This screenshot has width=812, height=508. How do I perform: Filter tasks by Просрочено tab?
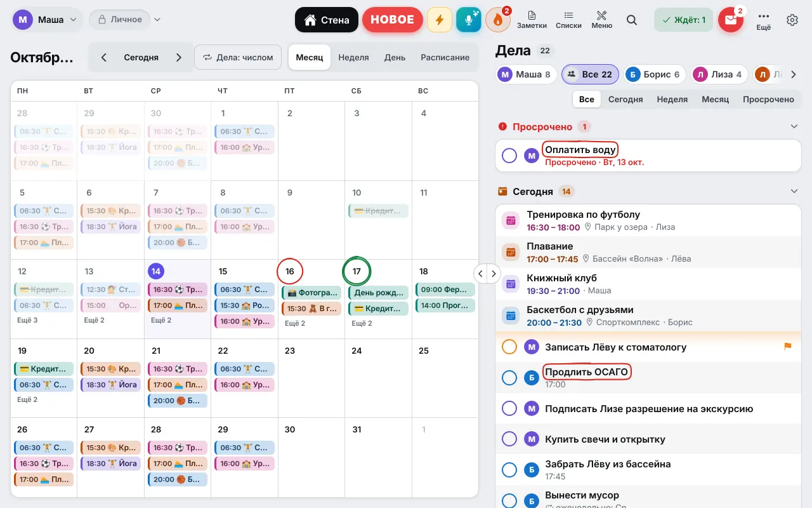[768, 99]
